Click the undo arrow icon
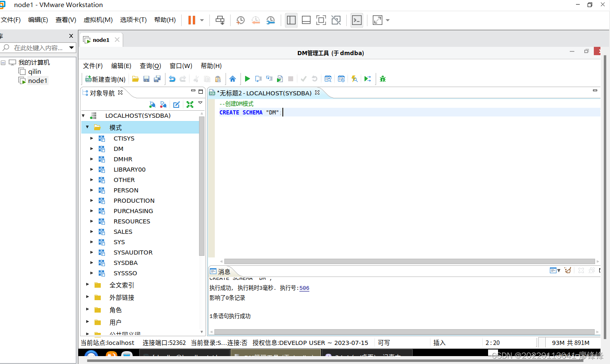Screen dimensions: 610x364 (x=172, y=79)
